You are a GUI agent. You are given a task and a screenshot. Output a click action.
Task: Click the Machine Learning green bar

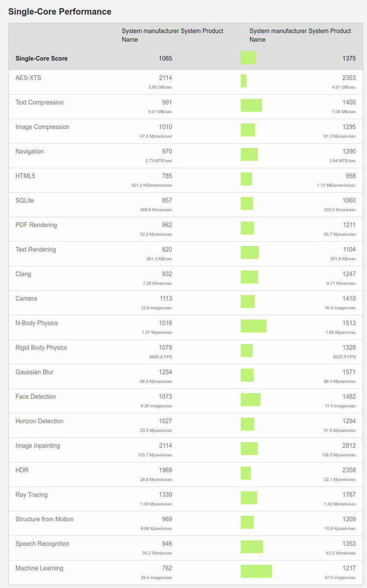256,571
